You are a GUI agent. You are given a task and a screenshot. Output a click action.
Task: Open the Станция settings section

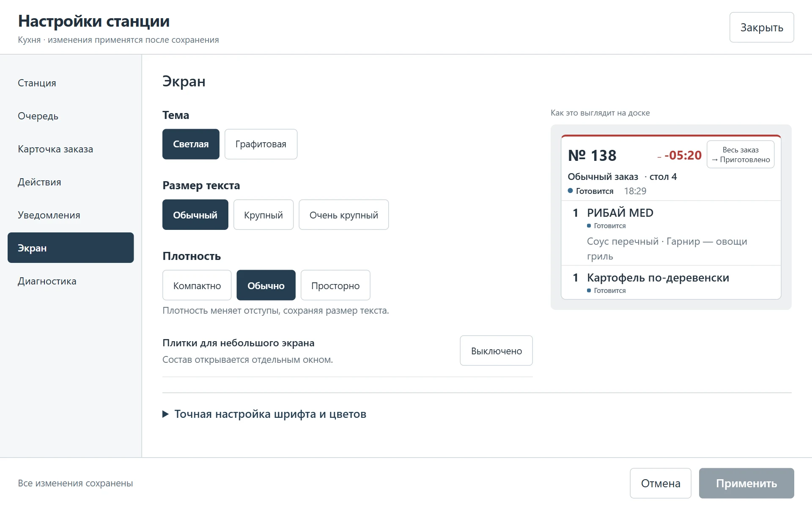pos(71,83)
